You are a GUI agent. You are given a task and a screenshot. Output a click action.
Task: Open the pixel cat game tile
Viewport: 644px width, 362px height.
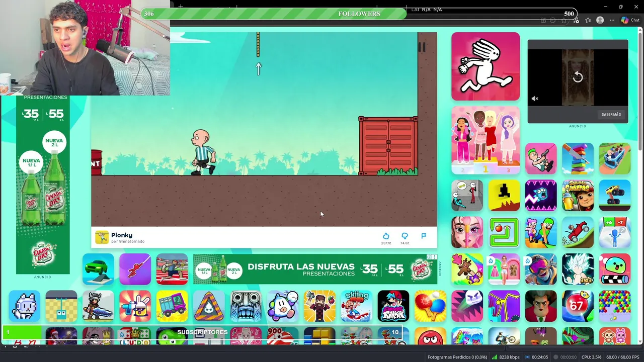pyautogui.click(x=24, y=306)
